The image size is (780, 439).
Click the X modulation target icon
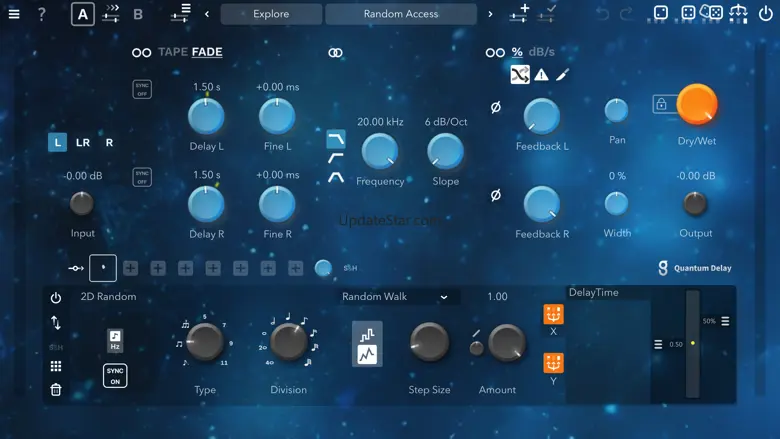pyautogui.click(x=553, y=314)
